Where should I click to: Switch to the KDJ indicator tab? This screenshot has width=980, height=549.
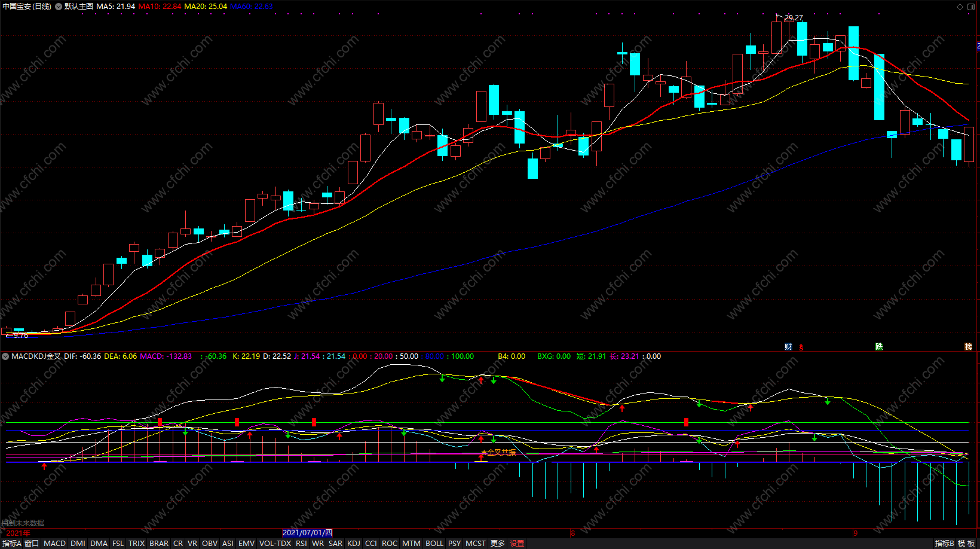click(x=354, y=544)
